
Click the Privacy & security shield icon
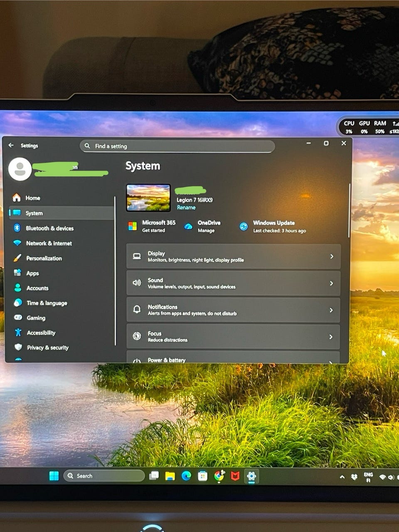(x=18, y=347)
